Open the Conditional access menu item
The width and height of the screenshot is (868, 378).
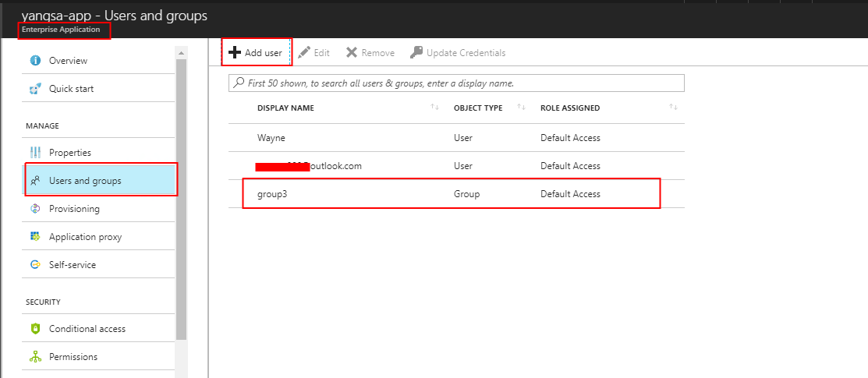pos(97,329)
